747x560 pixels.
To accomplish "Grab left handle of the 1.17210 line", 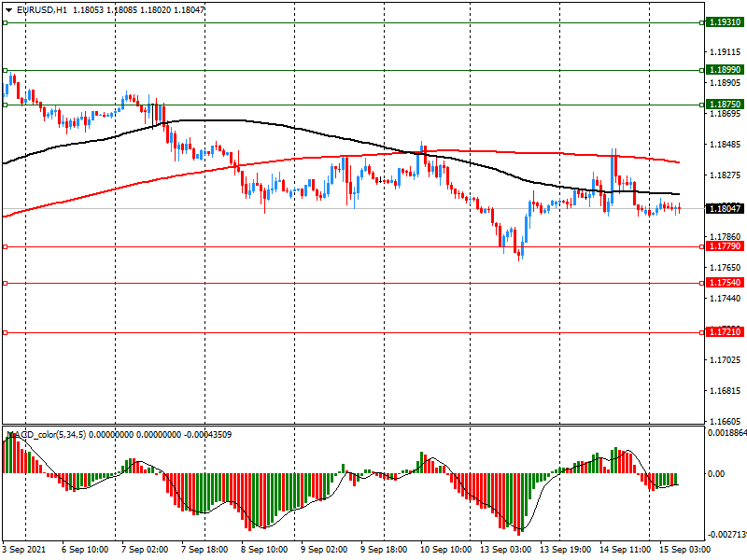I will point(6,332).
